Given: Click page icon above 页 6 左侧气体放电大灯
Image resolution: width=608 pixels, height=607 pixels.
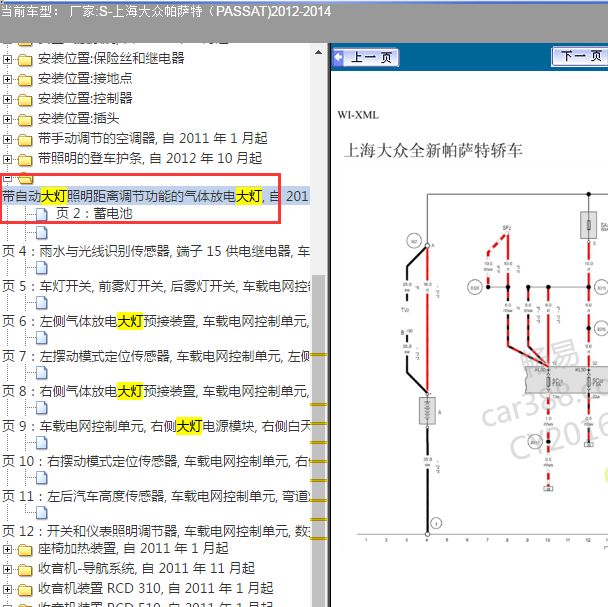Looking at the screenshot, I should (42, 303).
